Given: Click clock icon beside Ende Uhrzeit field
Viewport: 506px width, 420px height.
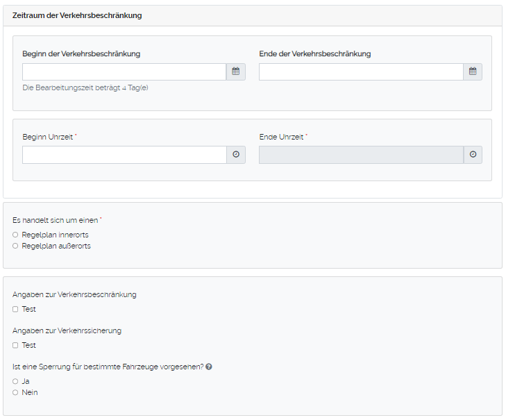Looking at the screenshot, I should [x=473, y=155].
